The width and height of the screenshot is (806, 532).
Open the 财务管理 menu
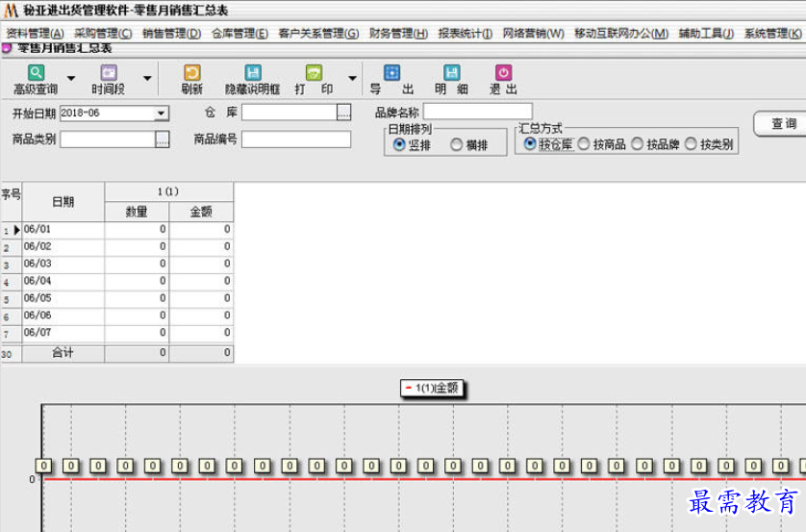pyautogui.click(x=397, y=34)
